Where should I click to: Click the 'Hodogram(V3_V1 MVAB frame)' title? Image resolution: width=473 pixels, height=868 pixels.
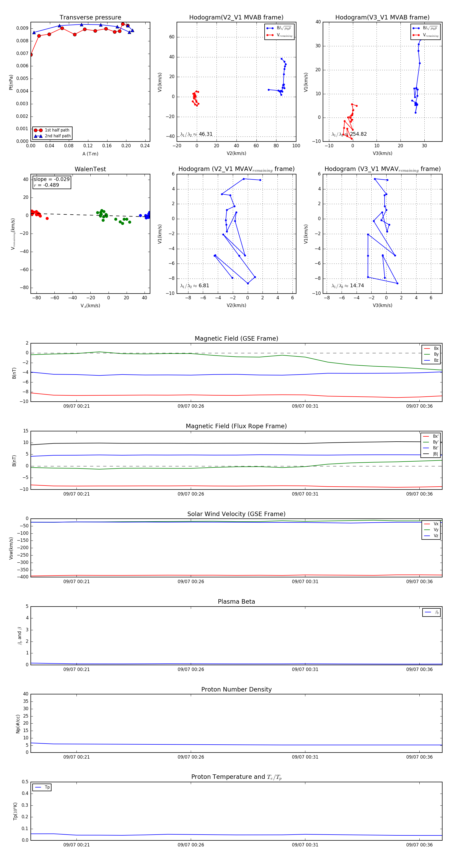pos(382,18)
